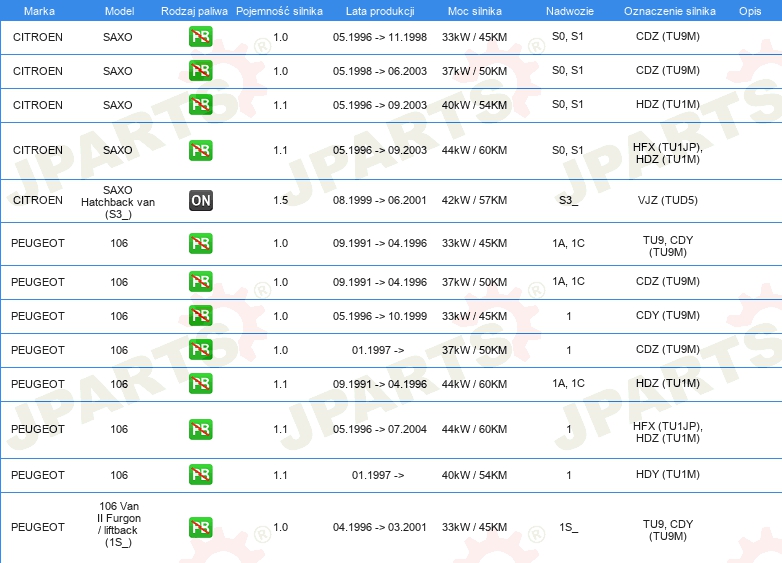Click petrol icon in Saxo 05.1998 -> 06.2003 row
Screen dimensions: 782x563
point(200,71)
